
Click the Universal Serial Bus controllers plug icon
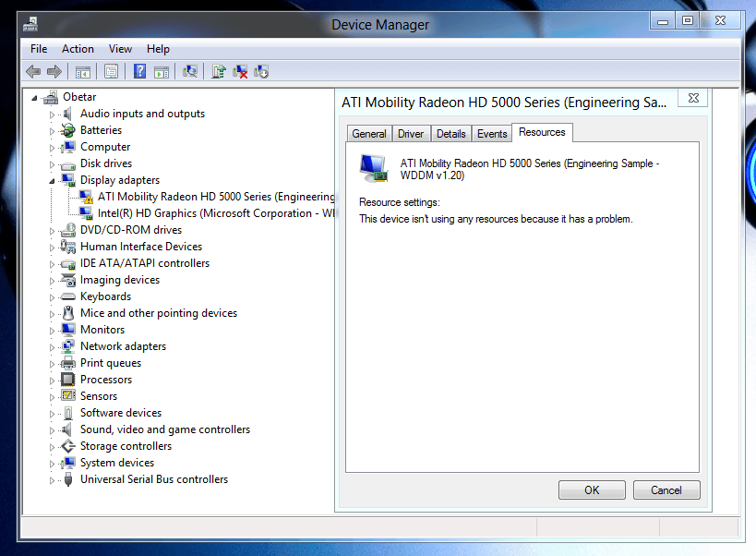point(68,479)
